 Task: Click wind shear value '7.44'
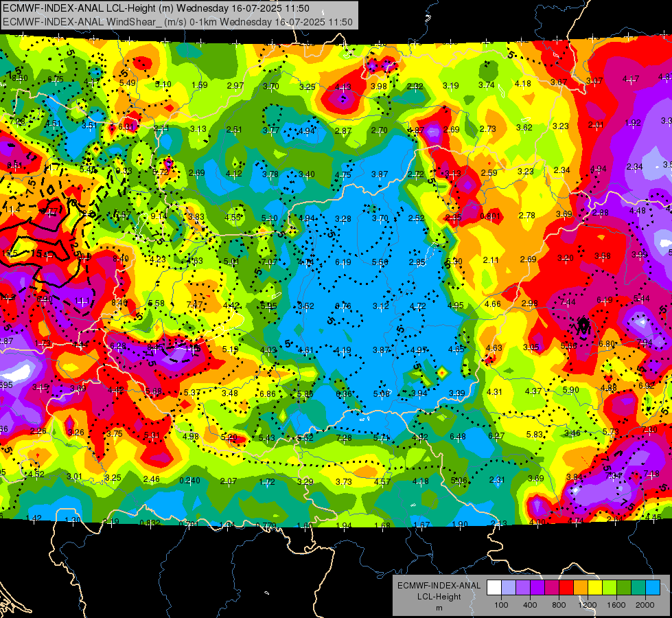[568, 302]
